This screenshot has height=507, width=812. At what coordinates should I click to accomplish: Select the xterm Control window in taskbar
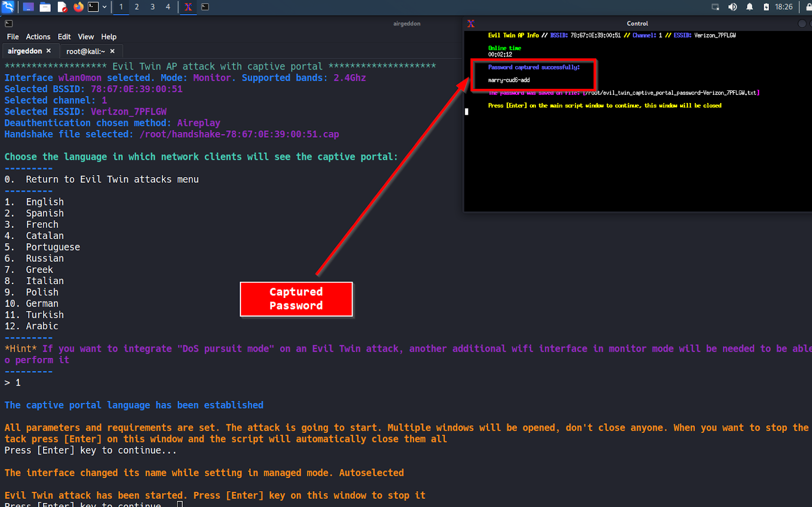tap(188, 7)
